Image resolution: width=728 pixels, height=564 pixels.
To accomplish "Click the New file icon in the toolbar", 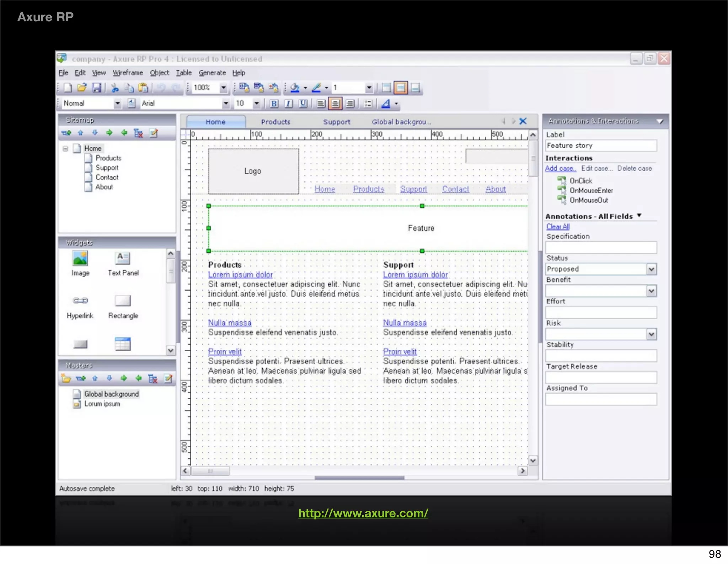I will coord(68,87).
